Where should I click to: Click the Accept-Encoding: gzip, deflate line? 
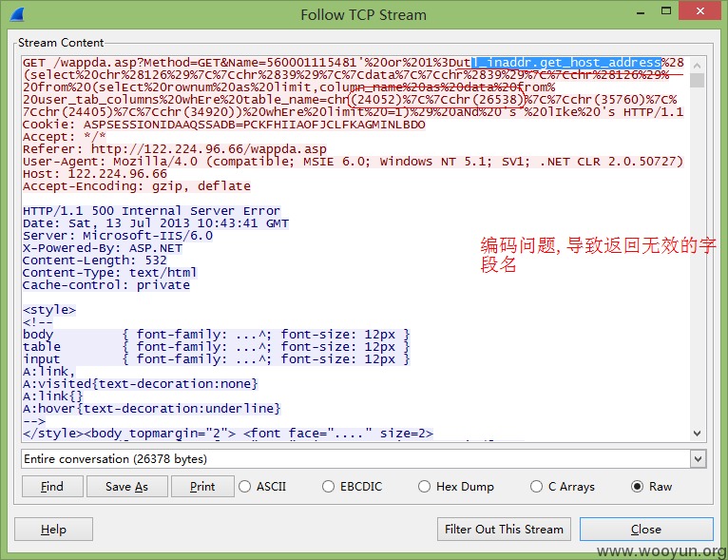[x=137, y=186]
